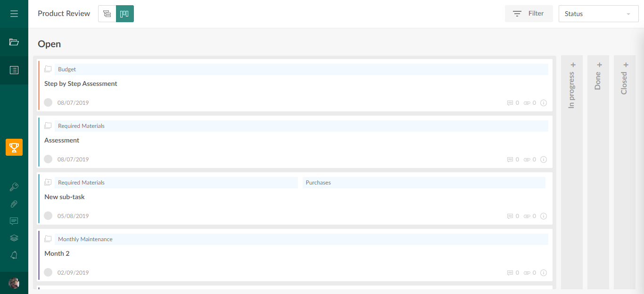
Task: Open comments on Step by Step Assessment
Action: pos(513,103)
